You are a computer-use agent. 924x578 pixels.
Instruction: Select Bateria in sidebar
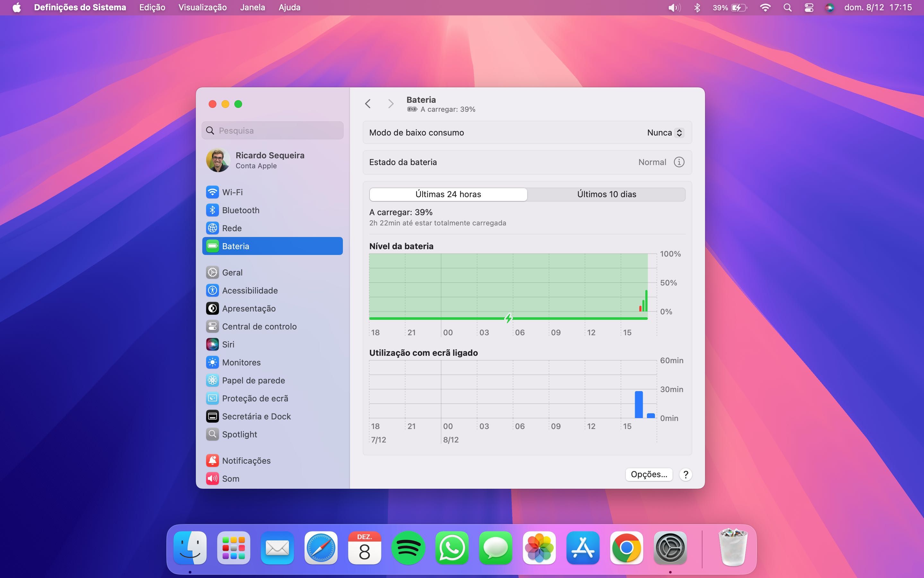pyautogui.click(x=272, y=246)
